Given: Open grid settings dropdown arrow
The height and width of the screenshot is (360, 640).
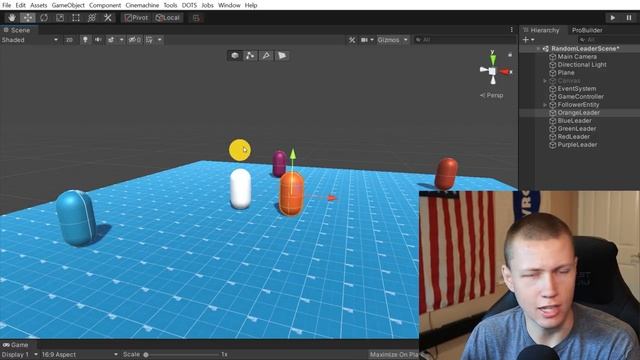Looking at the screenshot, I should pyautogui.click(x=160, y=40).
